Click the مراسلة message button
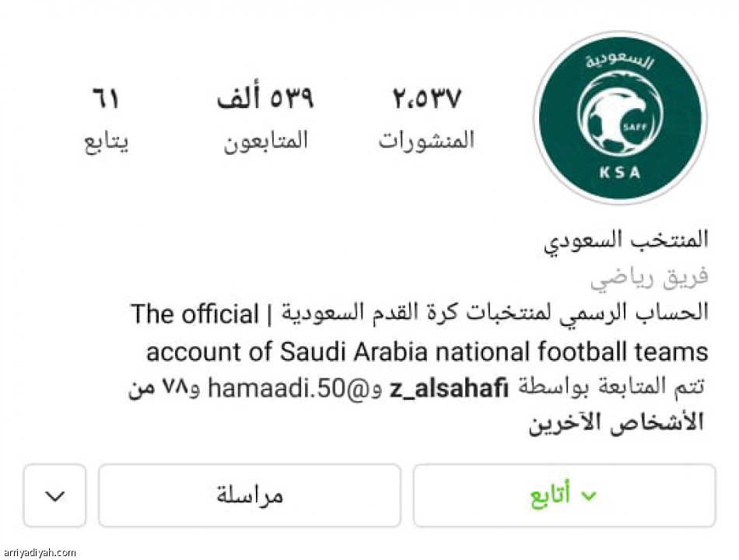This screenshot has height=560, width=739. [x=249, y=495]
